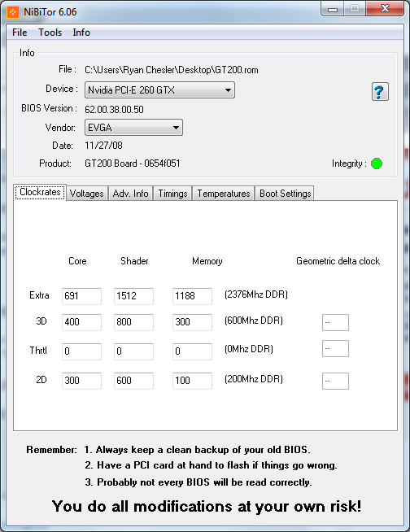This screenshot has width=410, height=532.
Task: Click the disabled maximize button in title bar
Action: 355,8
